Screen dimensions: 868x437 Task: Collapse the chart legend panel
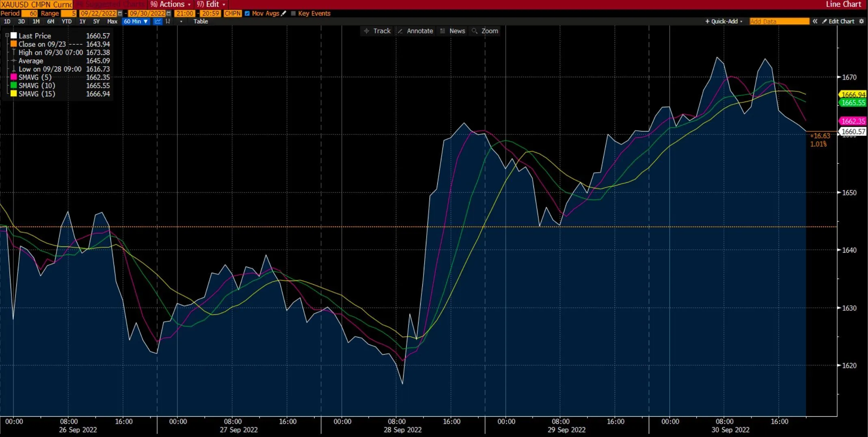[x=7, y=35]
